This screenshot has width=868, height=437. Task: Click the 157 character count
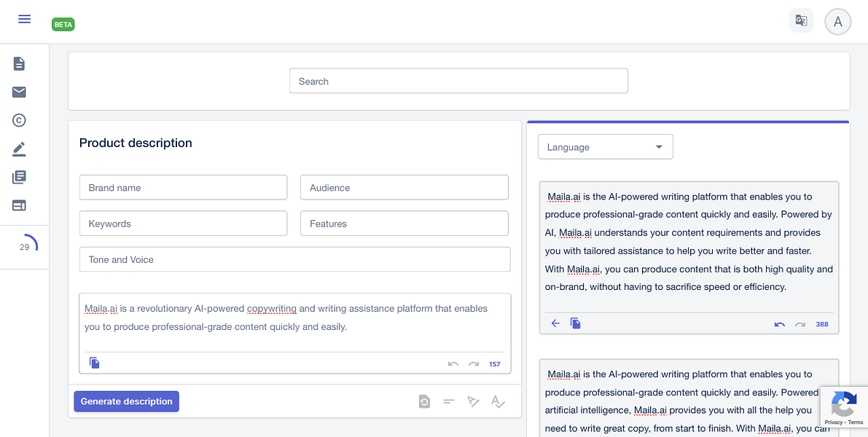pos(494,364)
